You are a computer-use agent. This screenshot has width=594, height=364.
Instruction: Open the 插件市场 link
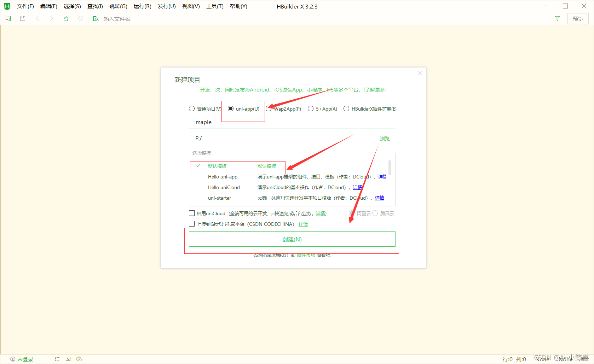(x=306, y=255)
